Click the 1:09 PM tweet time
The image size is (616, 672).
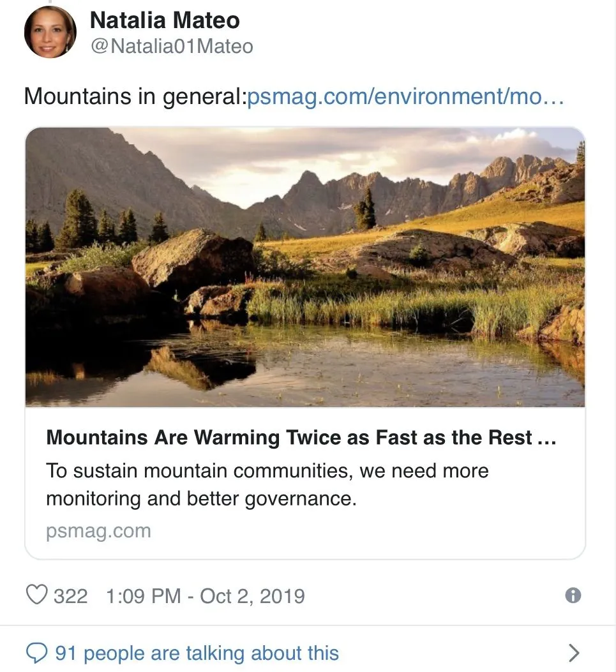(x=144, y=596)
